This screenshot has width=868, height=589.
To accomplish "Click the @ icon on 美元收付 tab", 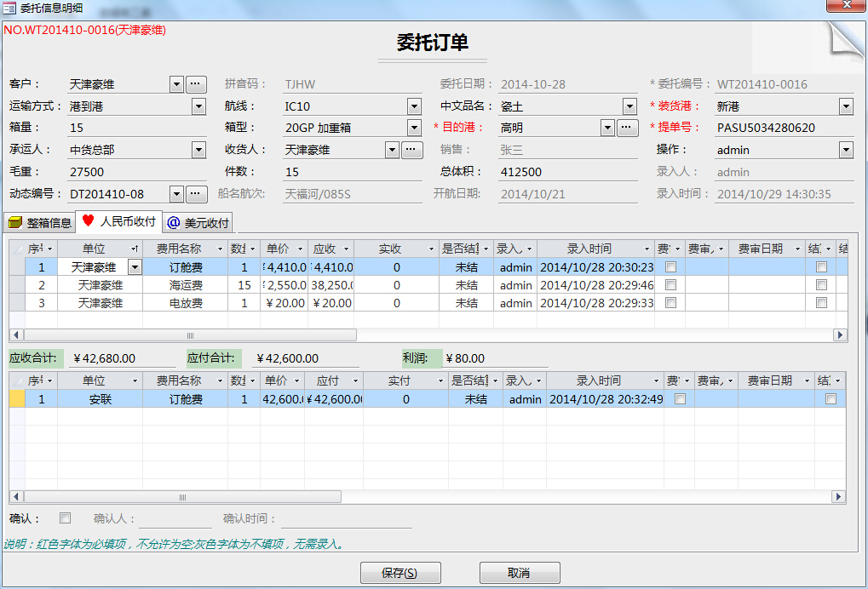I will coord(173,222).
